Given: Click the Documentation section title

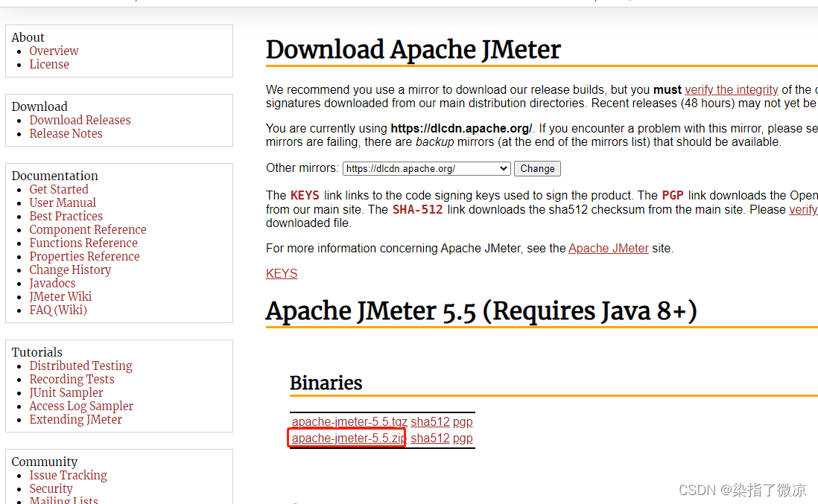Looking at the screenshot, I should tap(55, 176).
